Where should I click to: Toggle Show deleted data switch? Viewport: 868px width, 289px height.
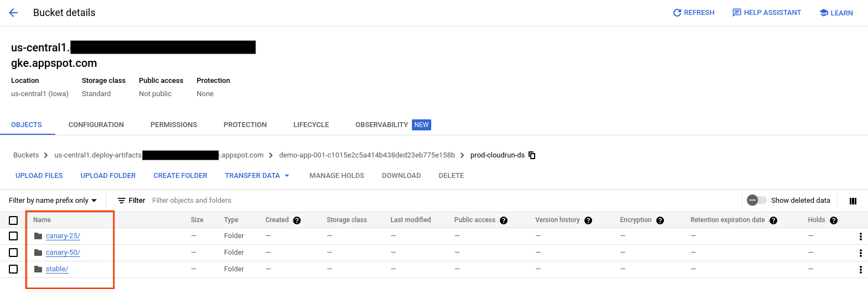click(x=756, y=201)
